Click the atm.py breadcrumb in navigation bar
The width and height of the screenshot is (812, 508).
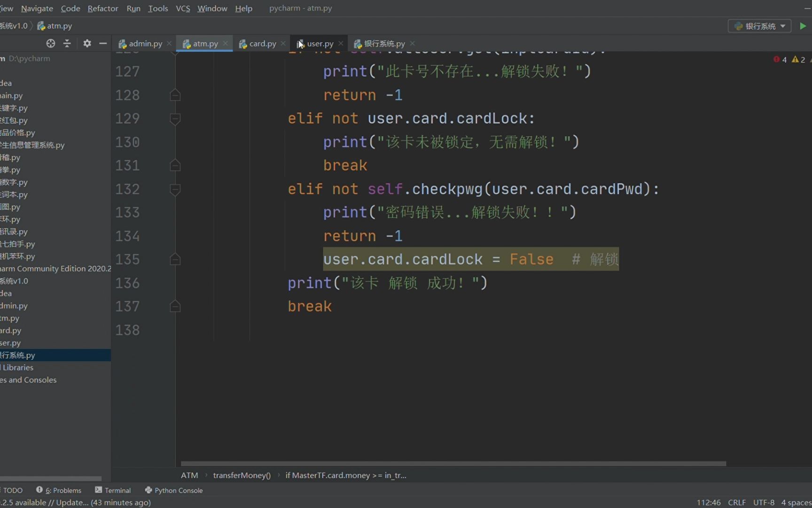[55, 26]
